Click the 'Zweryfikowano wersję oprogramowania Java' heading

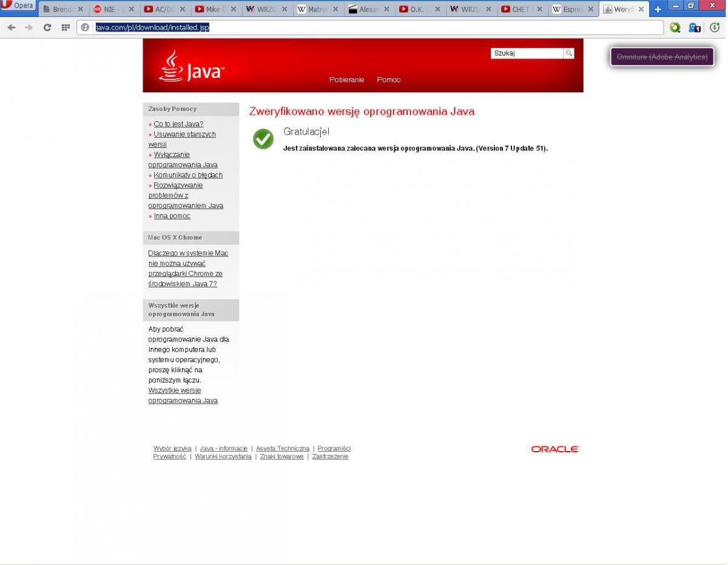pyautogui.click(x=362, y=112)
